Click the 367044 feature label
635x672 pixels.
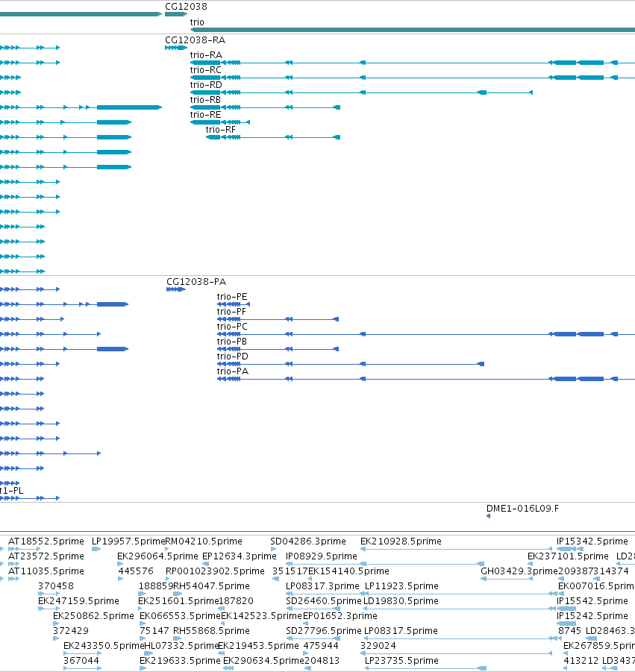(81, 660)
